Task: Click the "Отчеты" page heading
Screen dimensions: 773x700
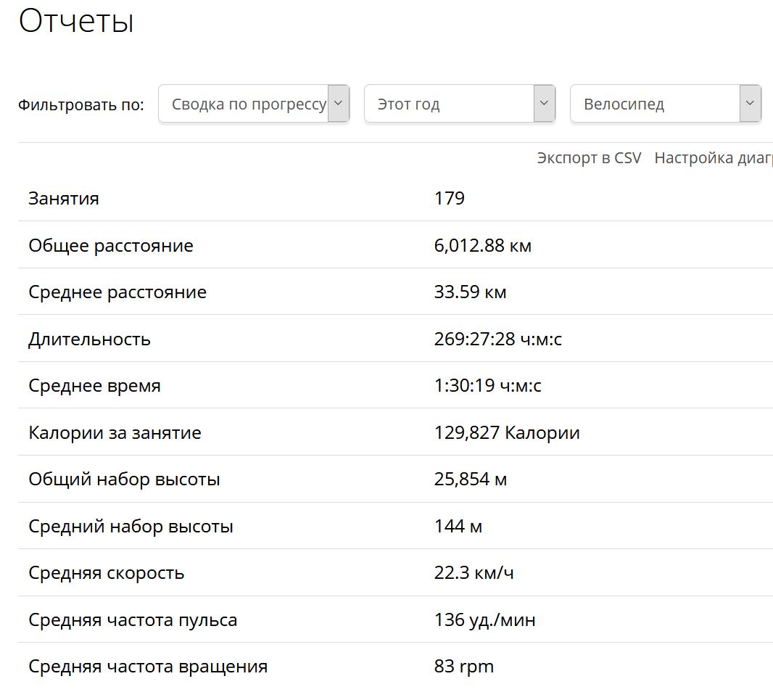Action: [76, 22]
